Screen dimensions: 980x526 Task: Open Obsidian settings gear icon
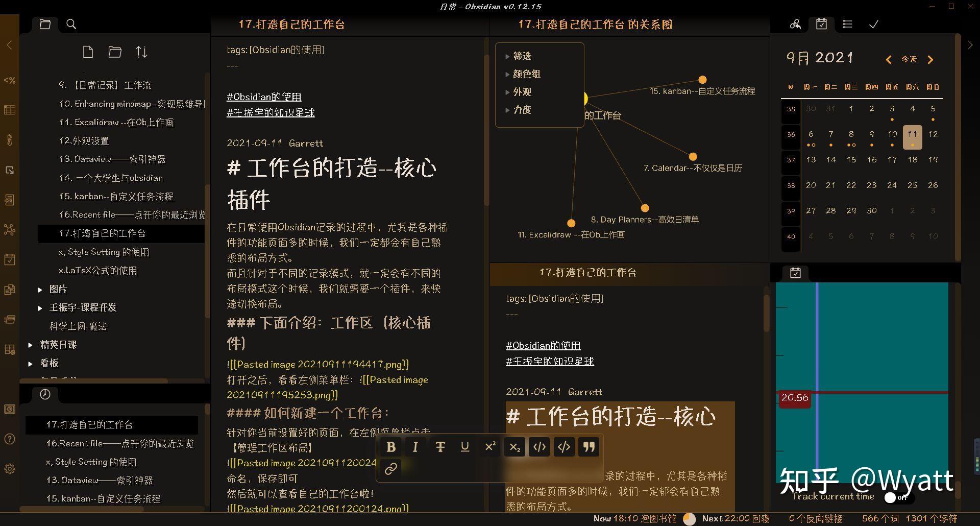(x=9, y=468)
